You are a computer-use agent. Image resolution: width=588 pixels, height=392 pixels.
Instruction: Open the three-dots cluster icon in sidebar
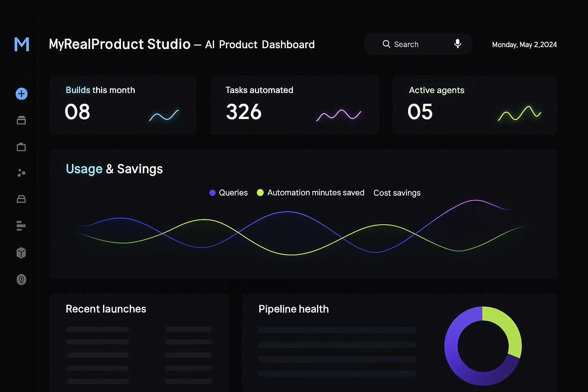pos(21,173)
